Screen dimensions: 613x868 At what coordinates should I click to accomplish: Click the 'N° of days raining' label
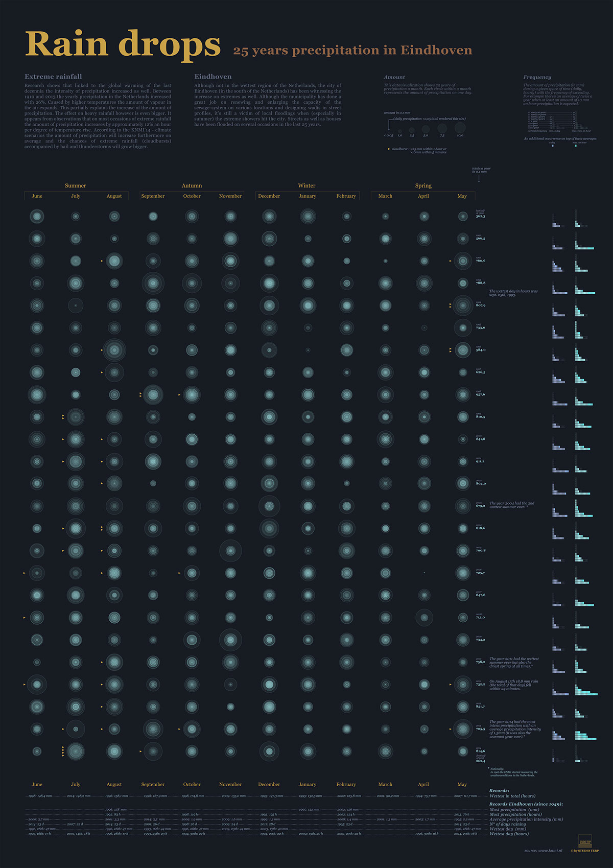click(x=507, y=824)
